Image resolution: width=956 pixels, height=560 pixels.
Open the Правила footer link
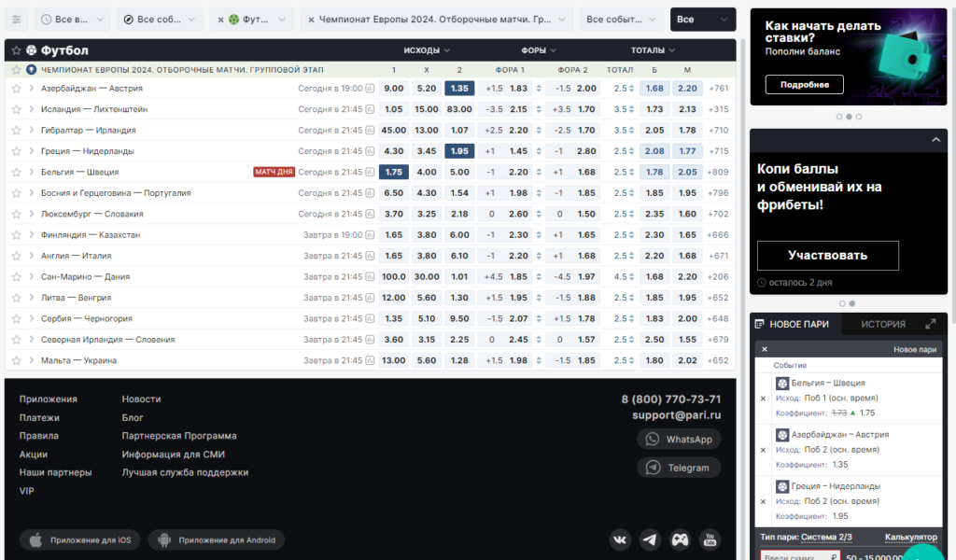click(x=38, y=436)
